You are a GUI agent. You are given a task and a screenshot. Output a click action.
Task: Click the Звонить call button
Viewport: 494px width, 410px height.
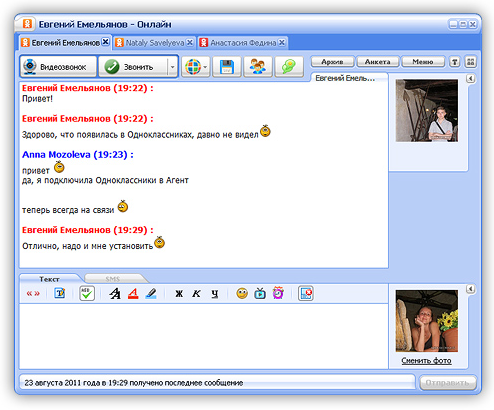tap(133, 67)
